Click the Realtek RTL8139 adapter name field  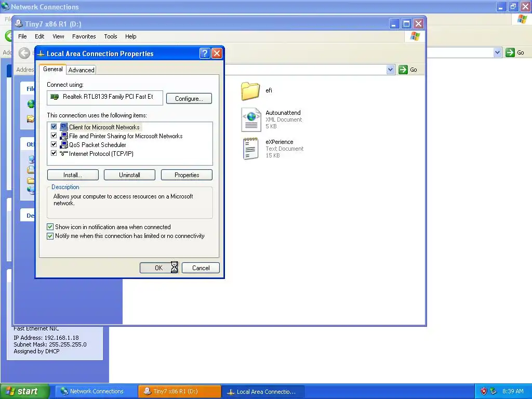[105, 98]
